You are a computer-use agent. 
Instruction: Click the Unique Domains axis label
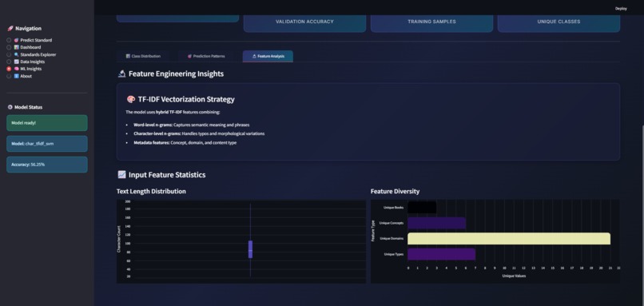(x=392, y=239)
